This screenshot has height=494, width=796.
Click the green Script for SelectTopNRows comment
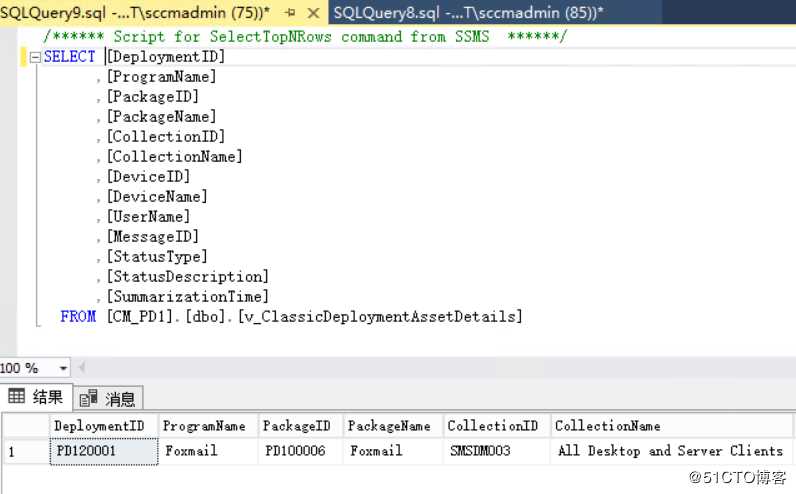point(305,37)
